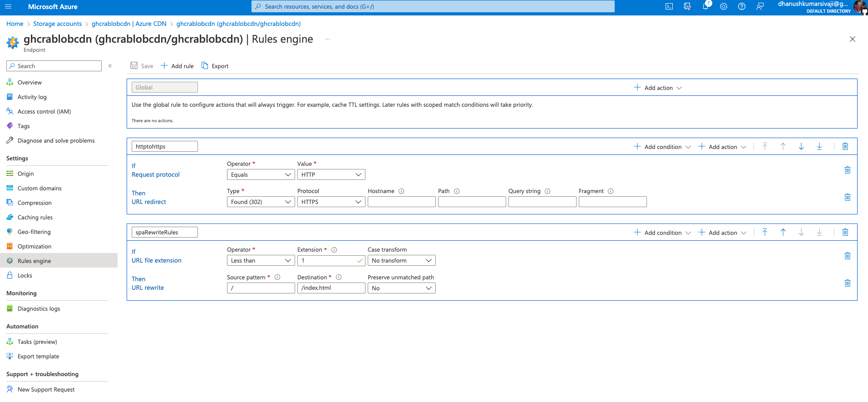The image size is (868, 402).
Task: Open the Case transform dropdown
Action: (401, 260)
